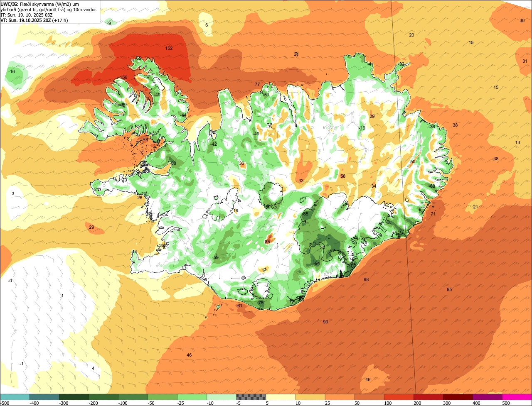The width and height of the screenshot is (532, 406).
Task: Click the 6 value north of the Westfjords
Action: point(207,25)
